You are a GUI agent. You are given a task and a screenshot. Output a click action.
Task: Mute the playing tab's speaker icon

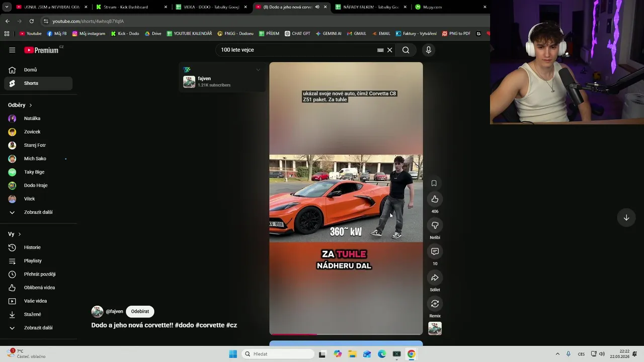click(x=317, y=7)
